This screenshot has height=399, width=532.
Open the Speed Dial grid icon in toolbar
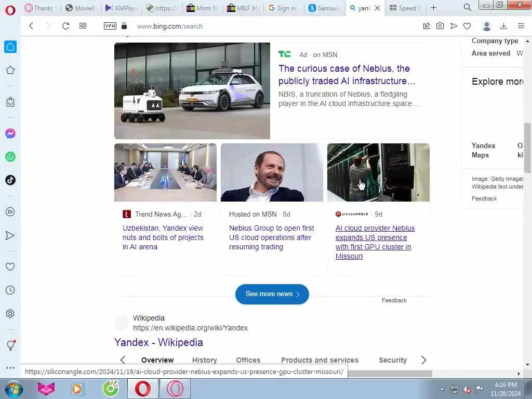[x=83, y=26]
